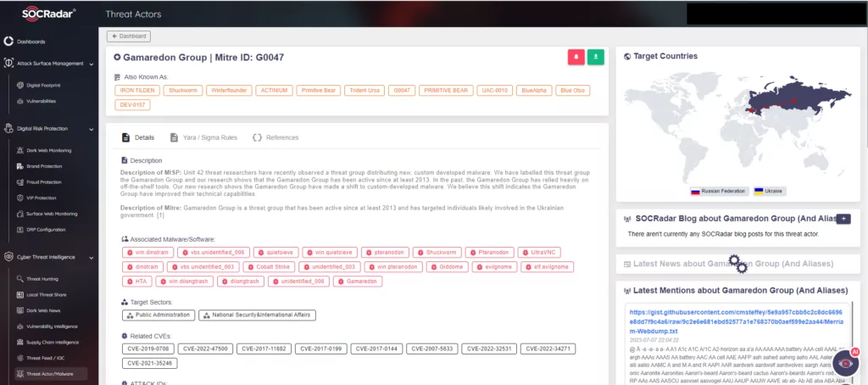
Task: Click Vulnerability Intelligence icon
Action: [x=20, y=326]
